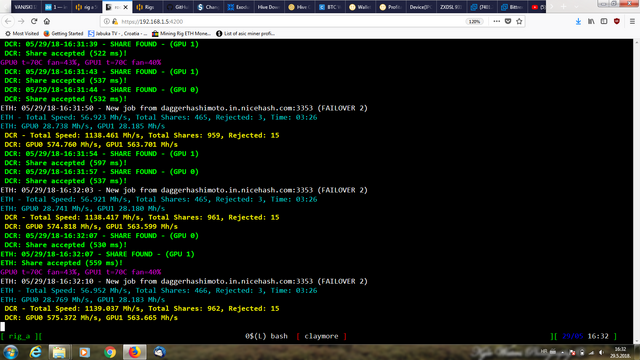Click the 'DCR: GPU0 575.372 Mh/s' line
This screenshot has height=360, width=640.
click(x=91, y=318)
